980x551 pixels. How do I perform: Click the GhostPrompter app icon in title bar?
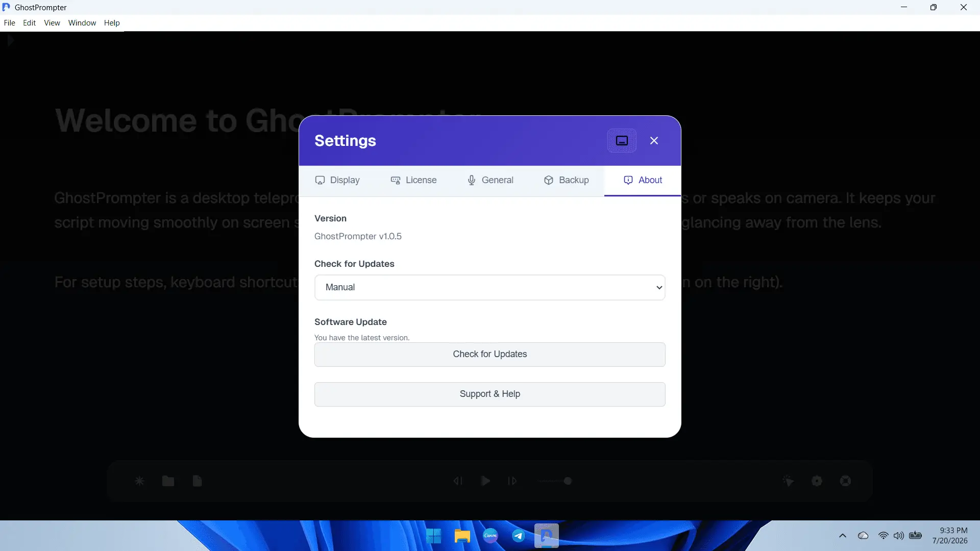(6, 7)
